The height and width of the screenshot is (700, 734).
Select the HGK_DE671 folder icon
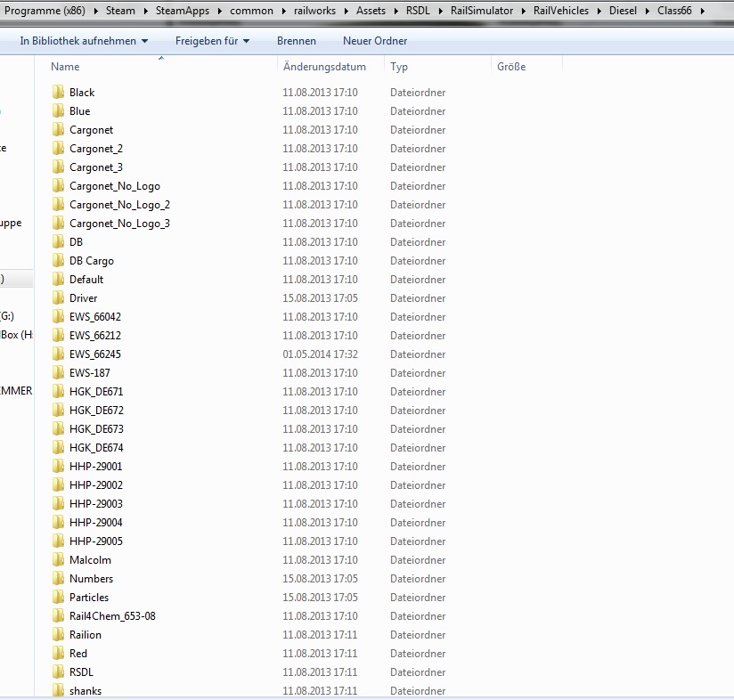click(58, 391)
